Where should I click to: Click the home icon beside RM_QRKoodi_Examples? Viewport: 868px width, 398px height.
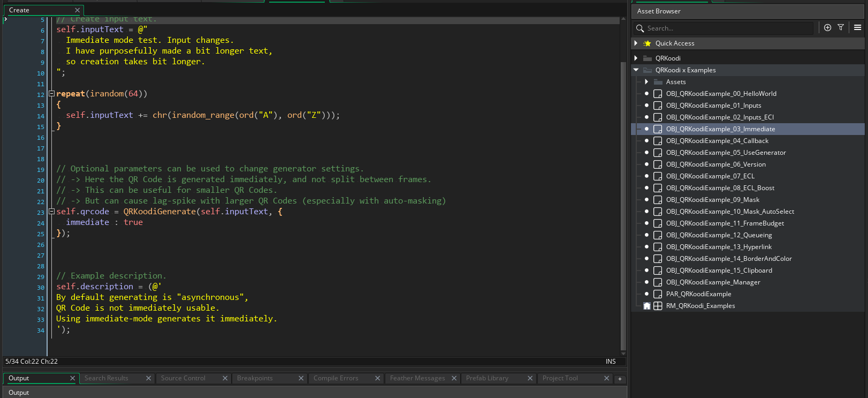647,306
